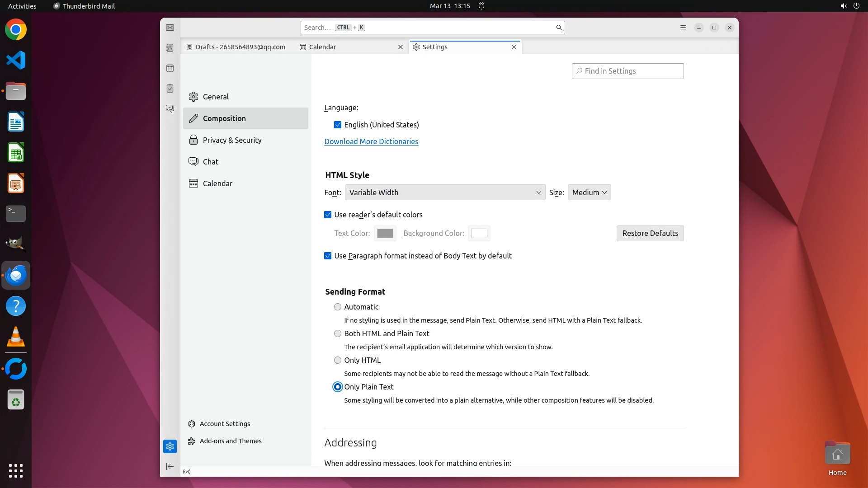Screen dimensions: 868x488
Task: Open the Thunderbird hamburger menu
Action: click(683, 28)
